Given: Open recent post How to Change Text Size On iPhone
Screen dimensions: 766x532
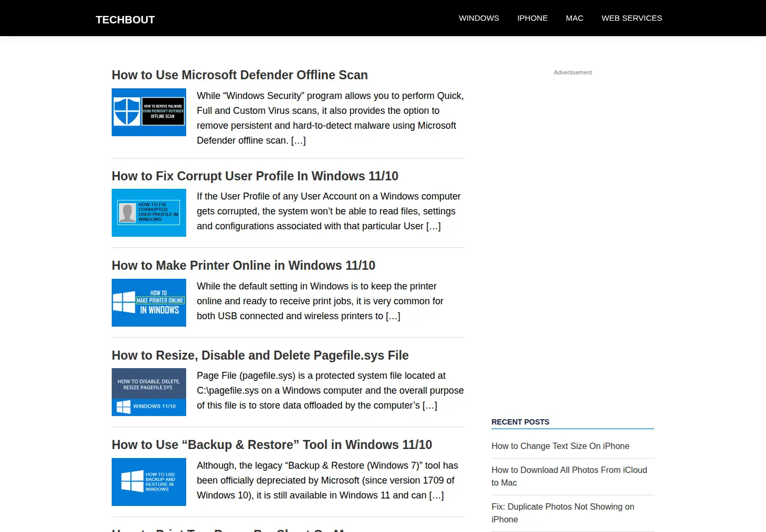Looking at the screenshot, I should coord(560,446).
